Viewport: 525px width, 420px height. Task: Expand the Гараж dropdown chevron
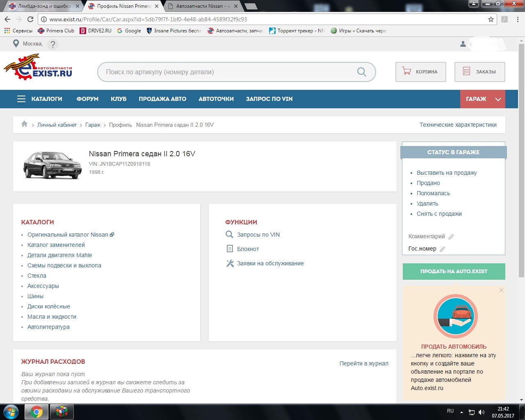point(498,99)
